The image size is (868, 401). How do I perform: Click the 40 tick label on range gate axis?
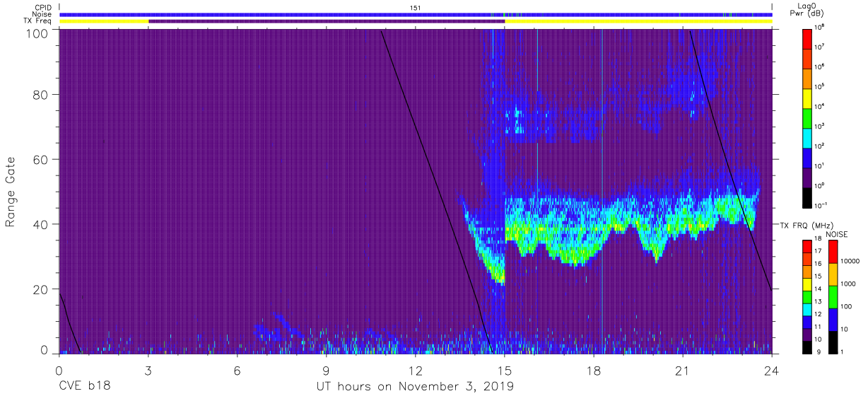40,224
